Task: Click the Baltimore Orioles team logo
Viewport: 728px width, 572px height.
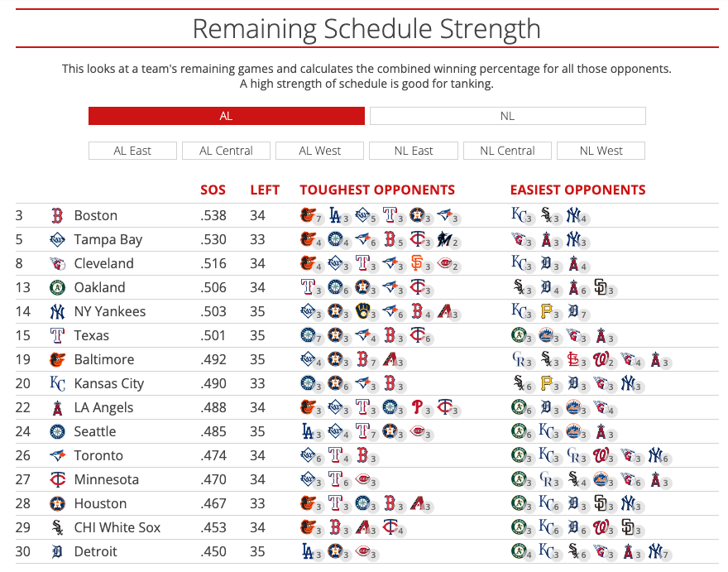Action: coord(57,360)
